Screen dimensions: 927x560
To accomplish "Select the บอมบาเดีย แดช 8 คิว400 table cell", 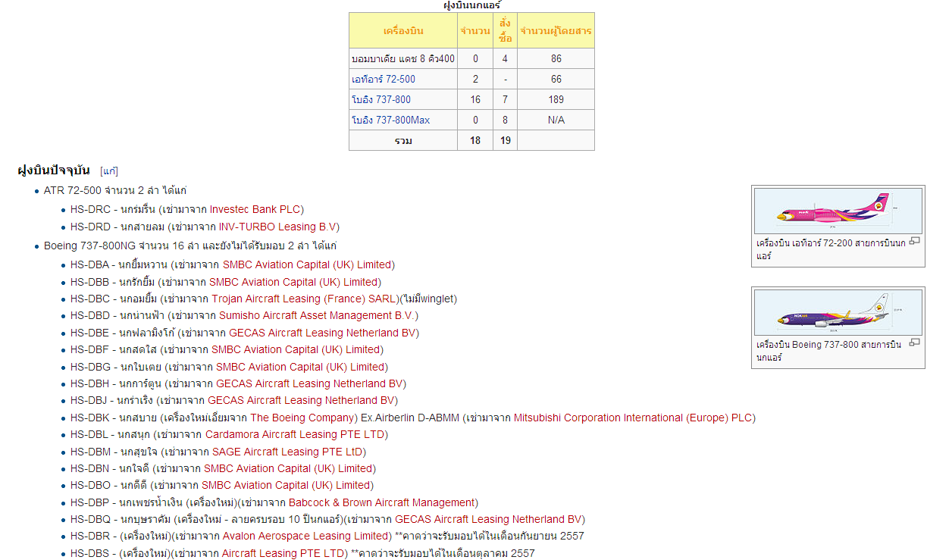I will pos(403,58).
